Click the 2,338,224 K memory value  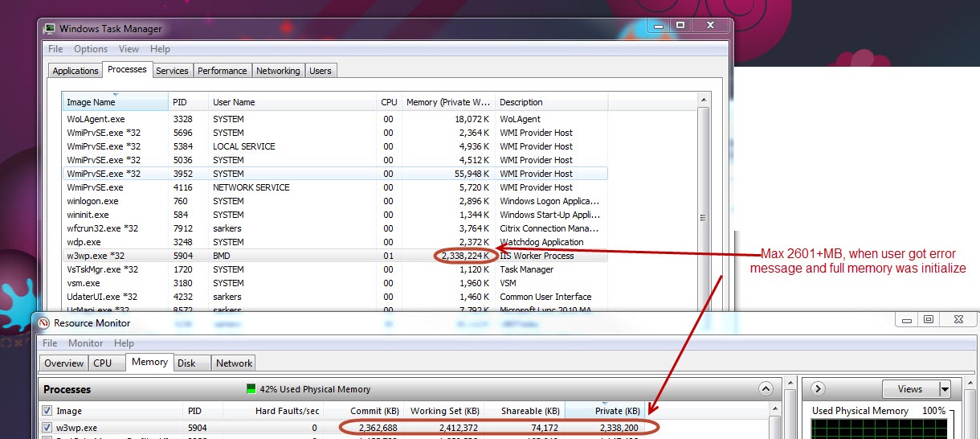click(x=465, y=256)
